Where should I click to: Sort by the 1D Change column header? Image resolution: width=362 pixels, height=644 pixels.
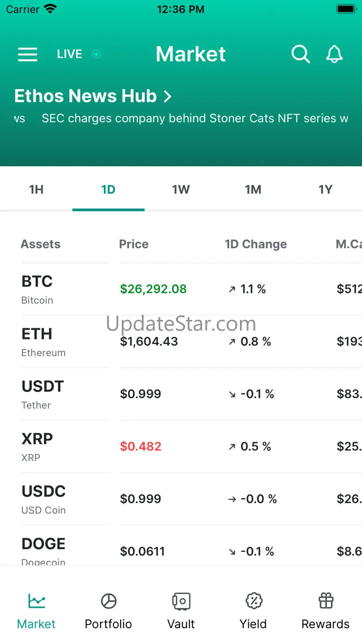pos(256,244)
